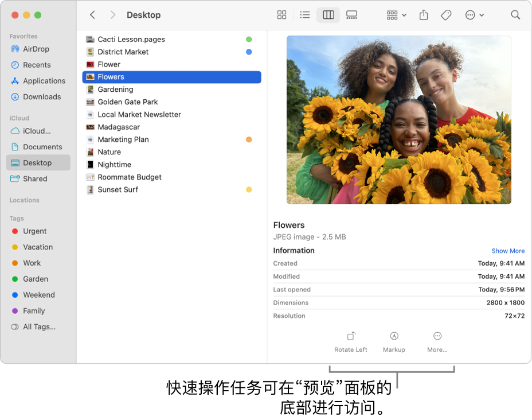532x420 pixels.
Task: Click the Tags toolbar icon
Action: pos(446,15)
